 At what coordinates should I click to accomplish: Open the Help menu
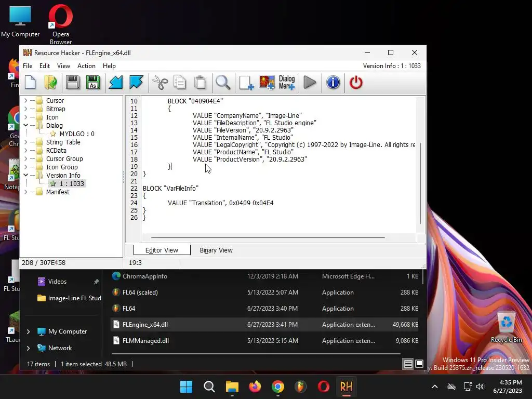(x=109, y=66)
